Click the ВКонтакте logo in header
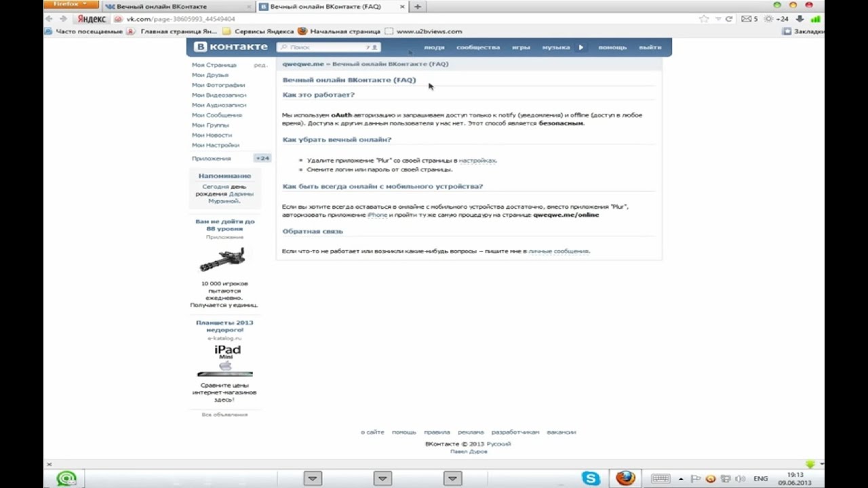 (231, 47)
